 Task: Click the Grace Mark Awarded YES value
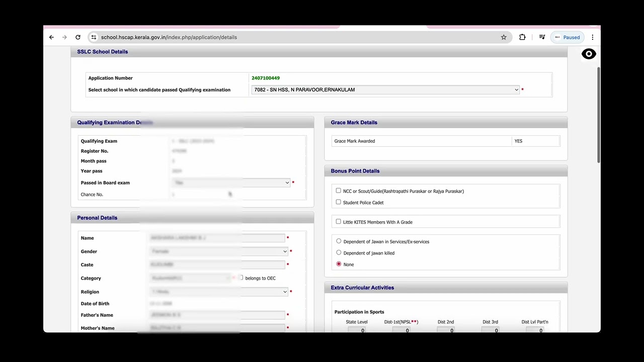point(518,141)
